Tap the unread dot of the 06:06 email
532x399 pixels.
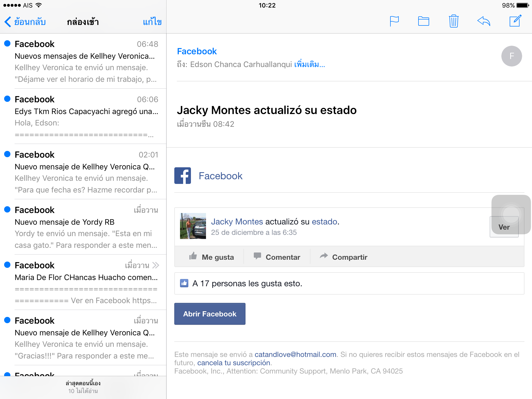click(x=7, y=99)
